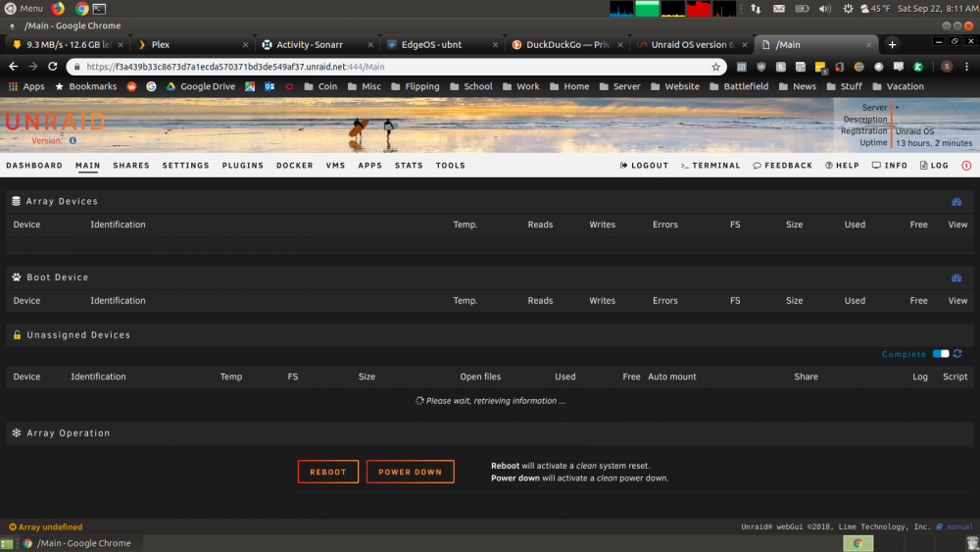Open the Unraid LOG viewer
The width and height of the screenshot is (980, 552).
[x=934, y=166]
